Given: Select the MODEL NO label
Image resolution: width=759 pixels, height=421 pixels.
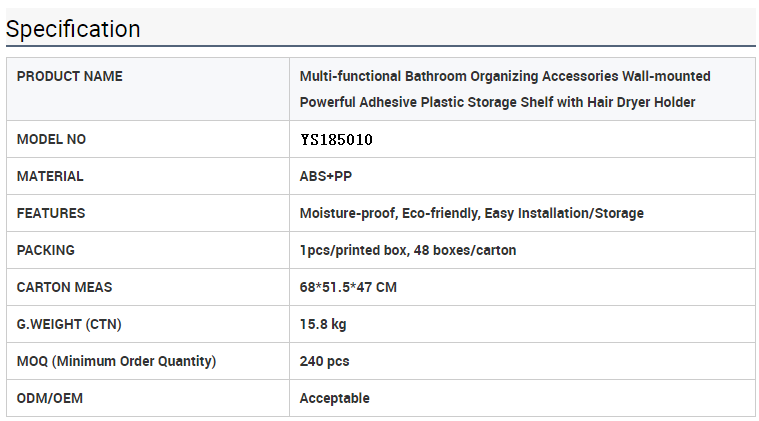Looking at the screenshot, I should [51, 139].
